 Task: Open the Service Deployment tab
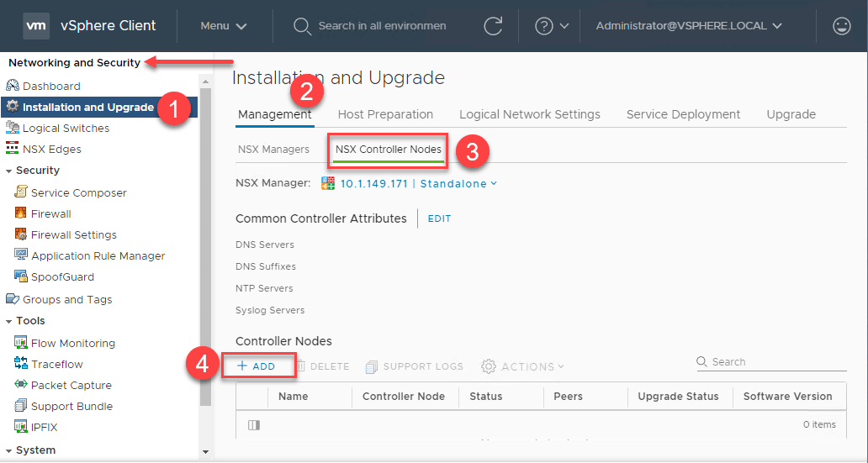(x=683, y=114)
